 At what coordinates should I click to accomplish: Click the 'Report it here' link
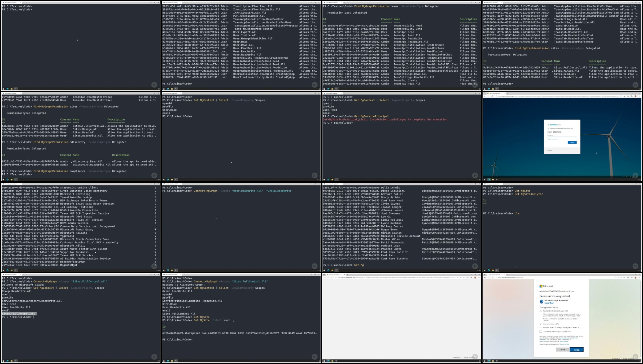pyautogui.click(x=565, y=344)
